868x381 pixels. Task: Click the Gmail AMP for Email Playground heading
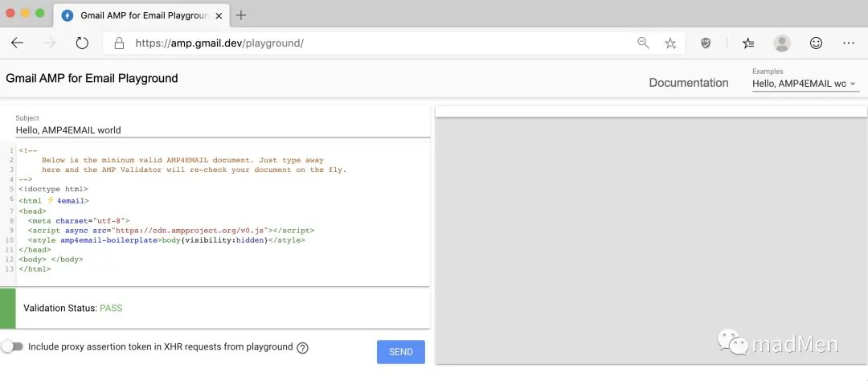tap(92, 78)
